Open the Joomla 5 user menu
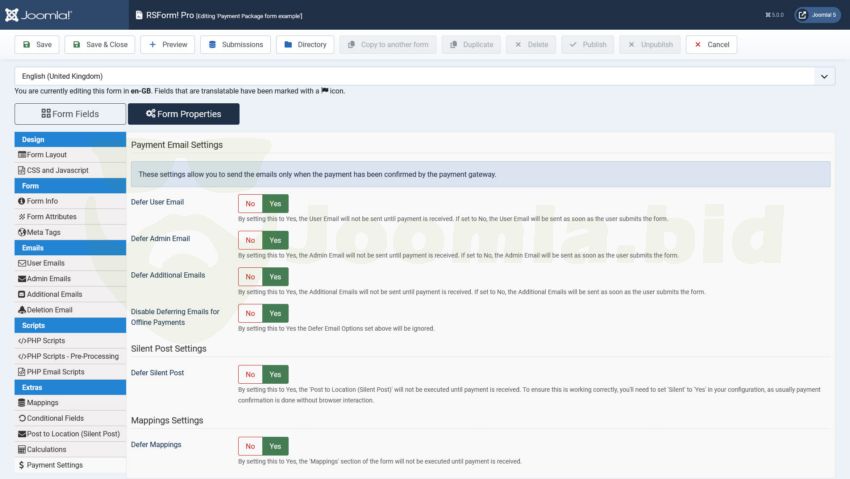850x479 pixels. [817, 15]
